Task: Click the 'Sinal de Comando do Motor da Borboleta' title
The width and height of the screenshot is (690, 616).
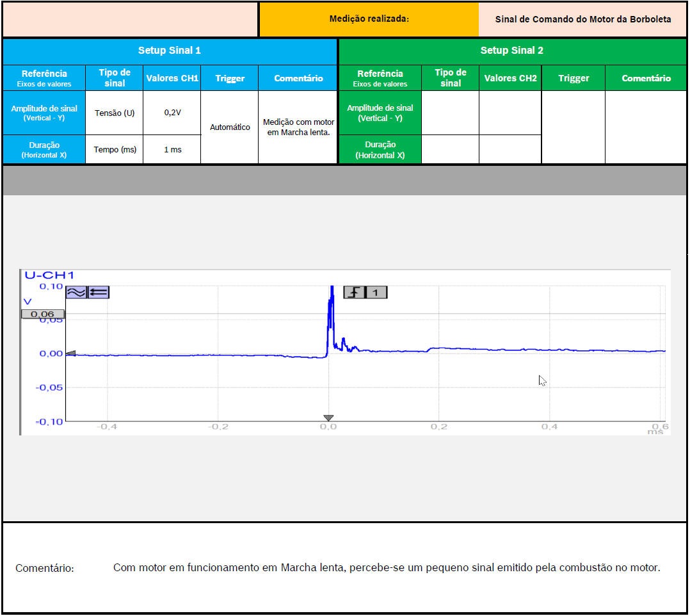Action: pos(582,19)
